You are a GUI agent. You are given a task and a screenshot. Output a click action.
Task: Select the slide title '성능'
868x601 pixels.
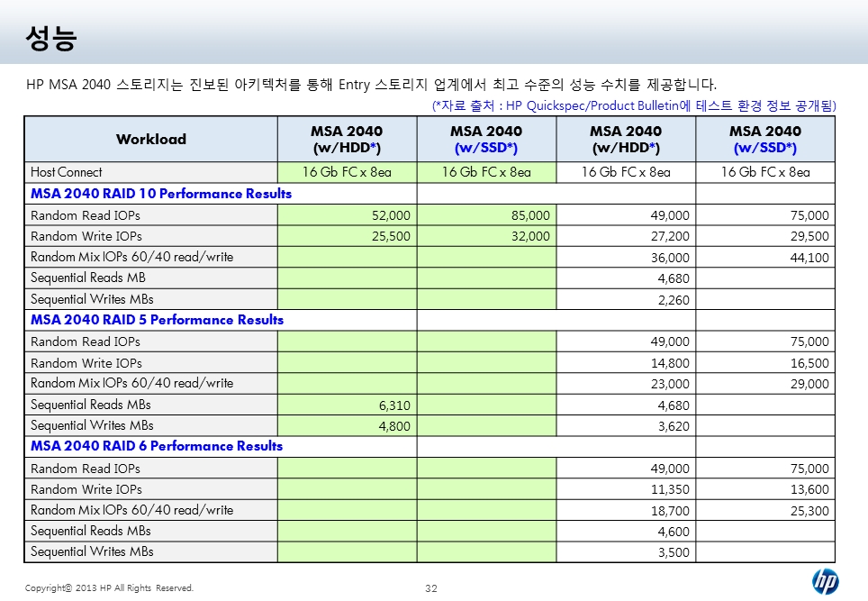[51, 38]
